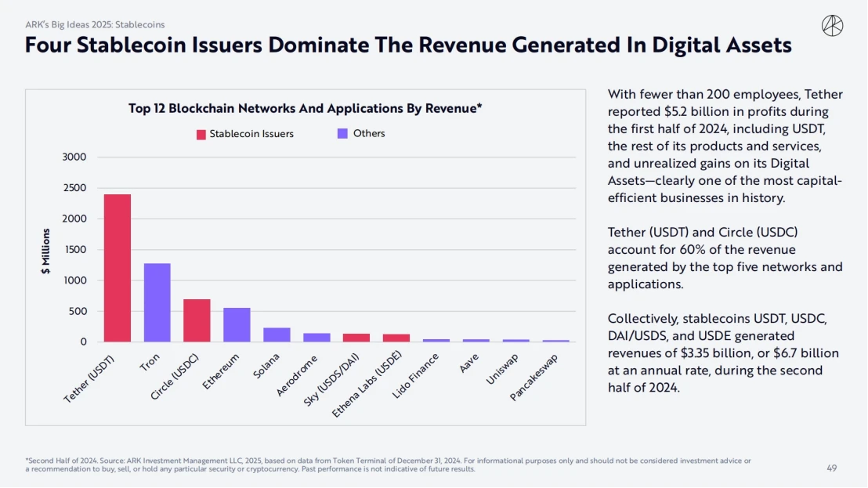
Task: Click the Uniswap axis label
Action: click(503, 367)
